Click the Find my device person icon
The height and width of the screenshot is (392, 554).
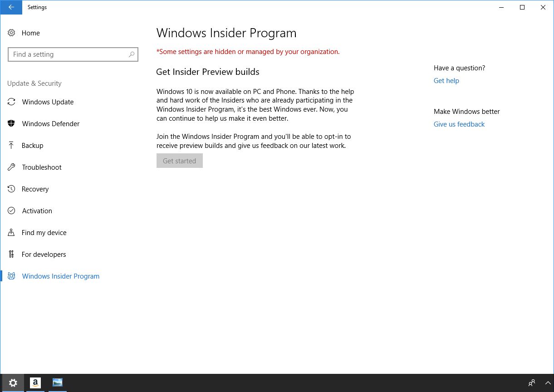(11, 232)
